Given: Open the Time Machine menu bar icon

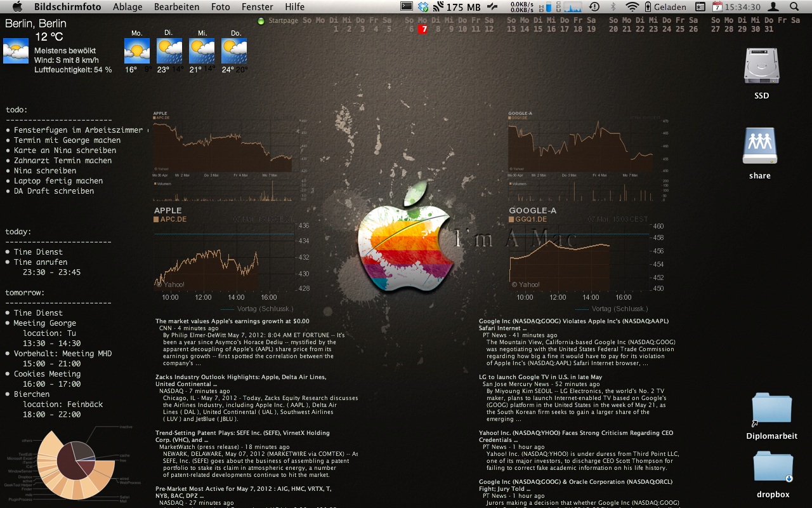Looking at the screenshot, I should [594, 7].
